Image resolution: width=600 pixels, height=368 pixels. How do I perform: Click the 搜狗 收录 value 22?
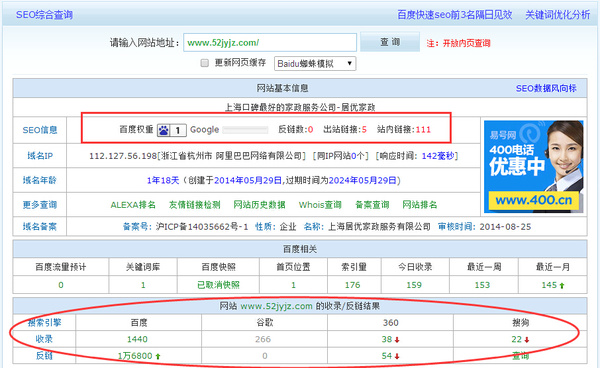pos(517,339)
